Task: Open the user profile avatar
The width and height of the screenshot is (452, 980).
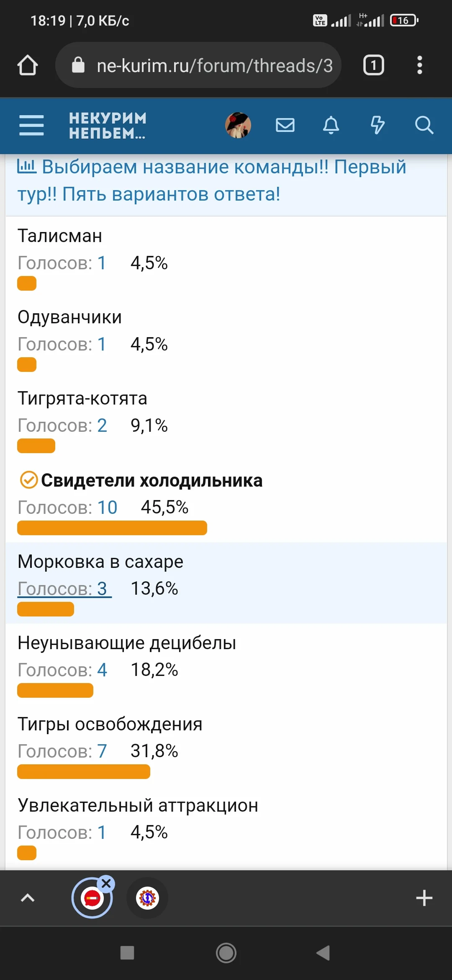Action: click(238, 125)
